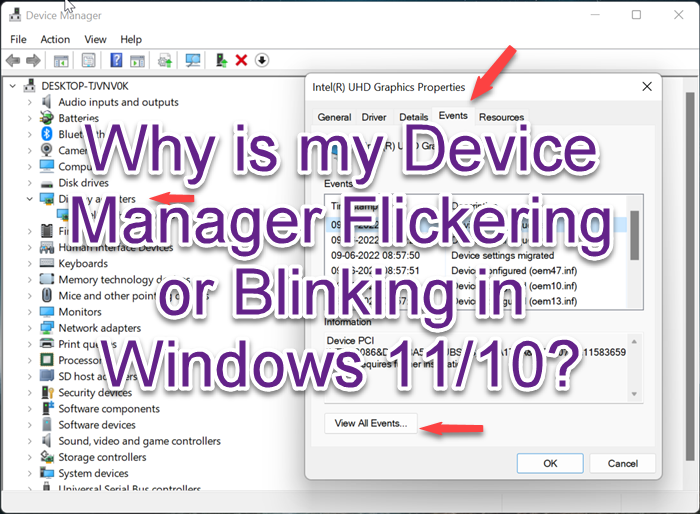Click the Information box scroll down arrow
Screen dimensions: 700x514
click(x=634, y=394)
